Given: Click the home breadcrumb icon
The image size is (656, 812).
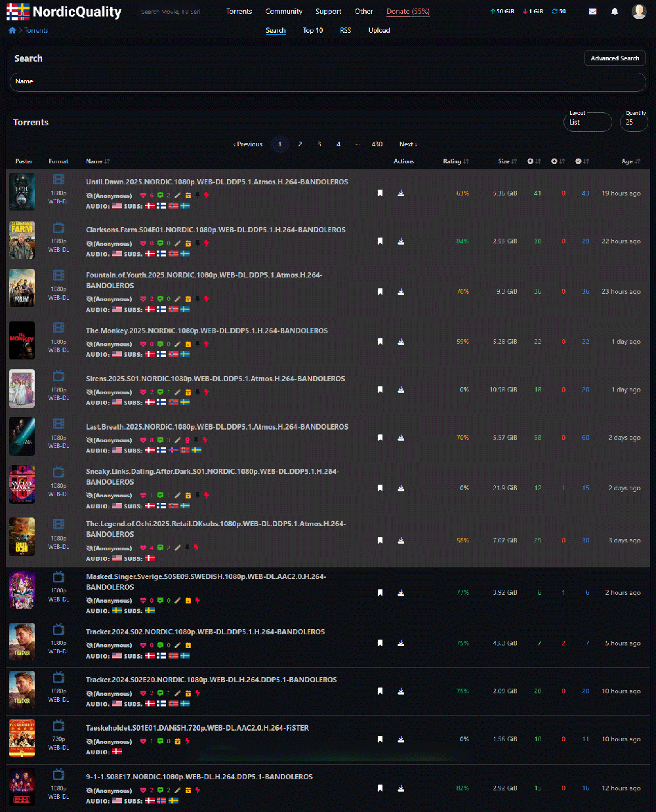Looking at the screenshot, I should coord(12,30).
